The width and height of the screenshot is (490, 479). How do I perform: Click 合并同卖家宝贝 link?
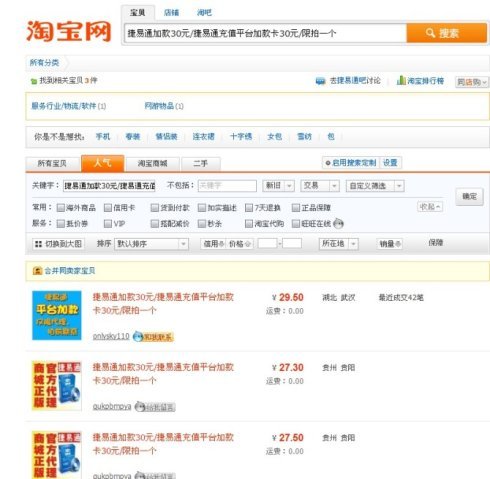point(70,271)
